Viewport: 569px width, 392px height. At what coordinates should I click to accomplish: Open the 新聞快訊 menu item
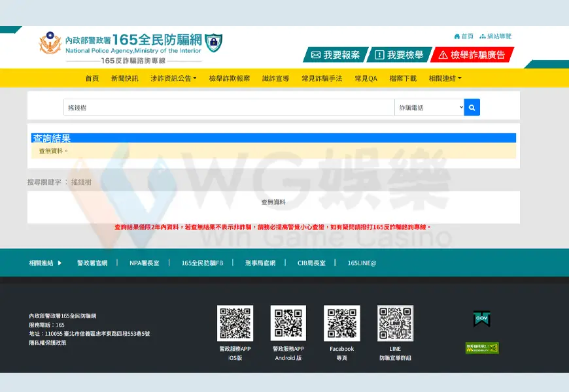(x=124, y=78)
